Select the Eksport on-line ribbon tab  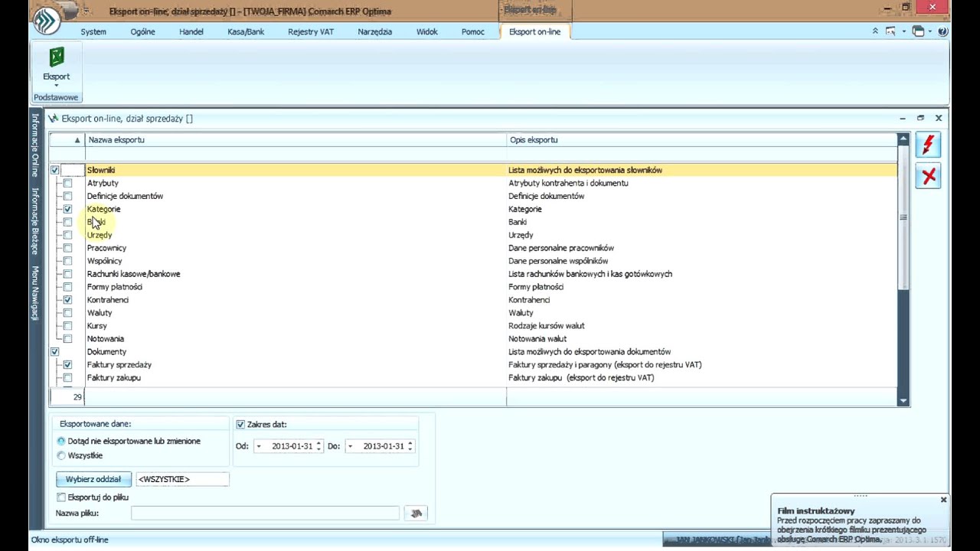[534, 31]
